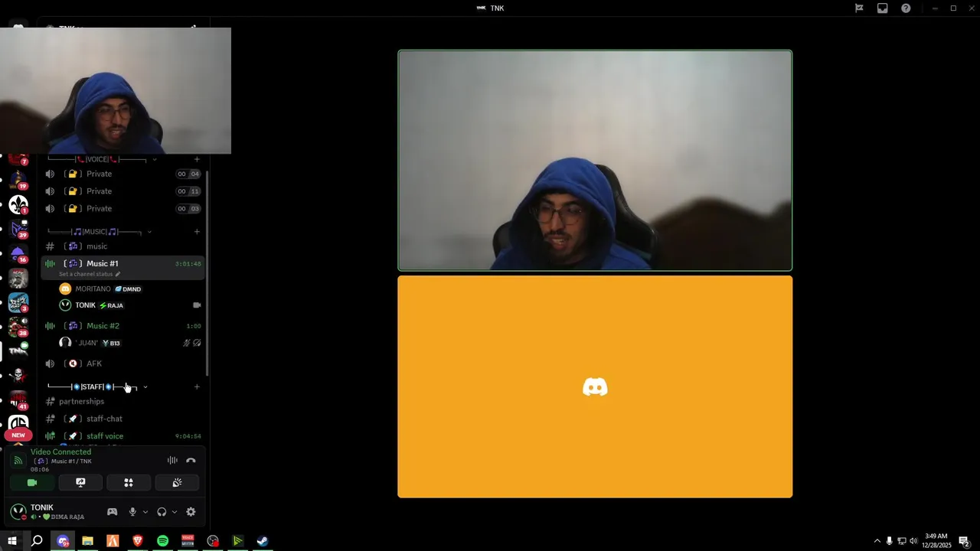Open server icon with badge 38
This screenshot has width=980, height=551.
(18, 327)
